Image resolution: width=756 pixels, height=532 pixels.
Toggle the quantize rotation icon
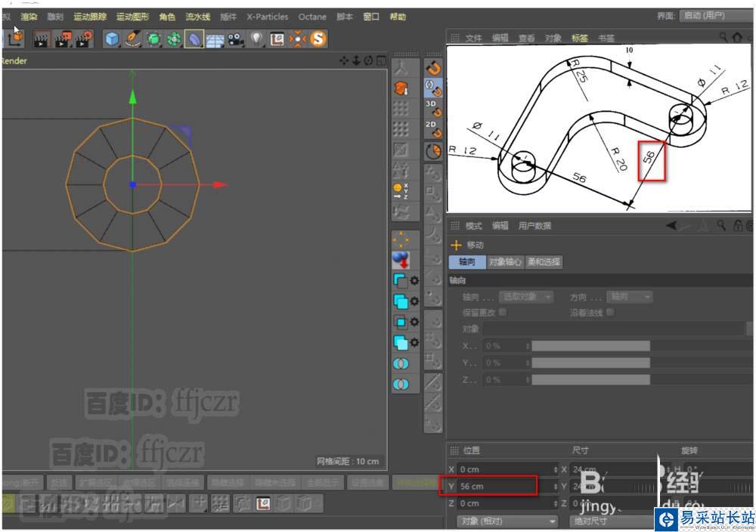tap(433, 152)
